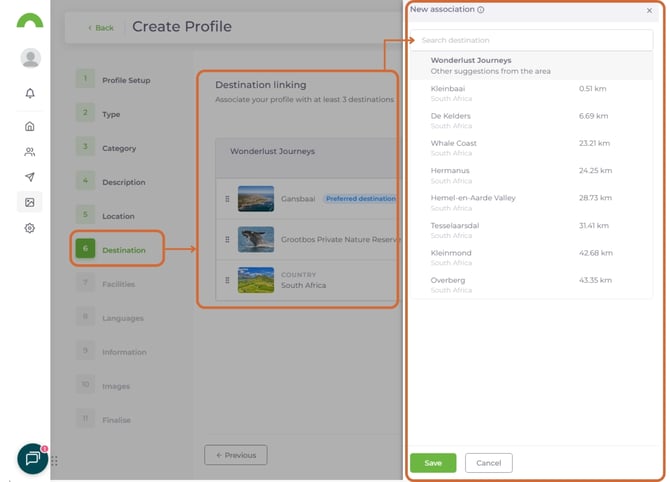Open the image gallery sidebar icon
The height and width of the screenshot is (482, 670).
pyautogui.click(x=30, y=202)
